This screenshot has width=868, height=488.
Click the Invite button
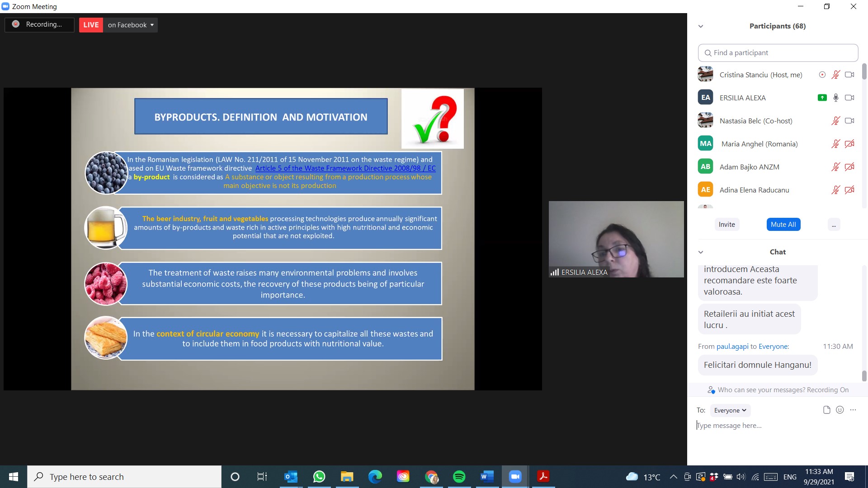point(726,225)
